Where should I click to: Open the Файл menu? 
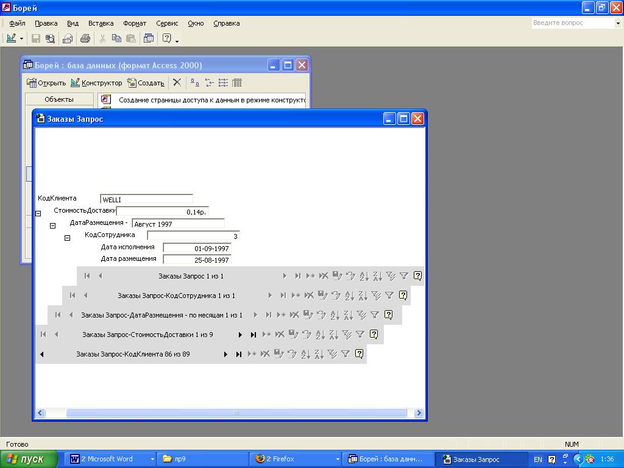coord(17,23)
